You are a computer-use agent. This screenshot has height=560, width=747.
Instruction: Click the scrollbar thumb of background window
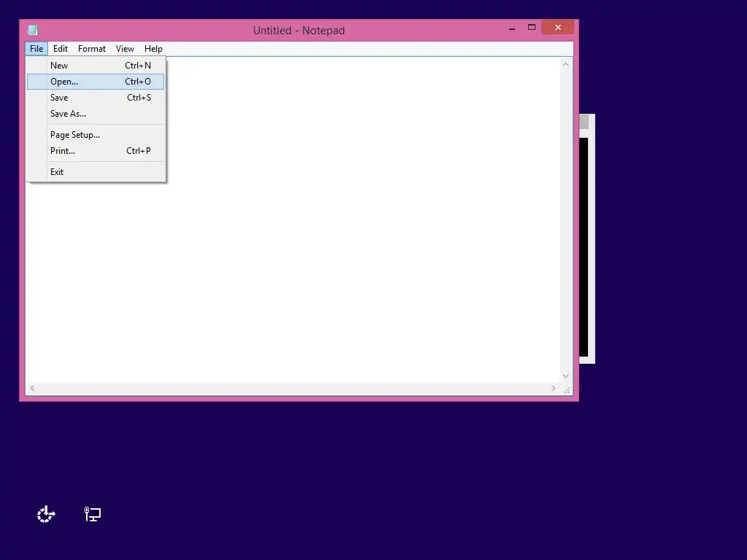pos(584,122)
